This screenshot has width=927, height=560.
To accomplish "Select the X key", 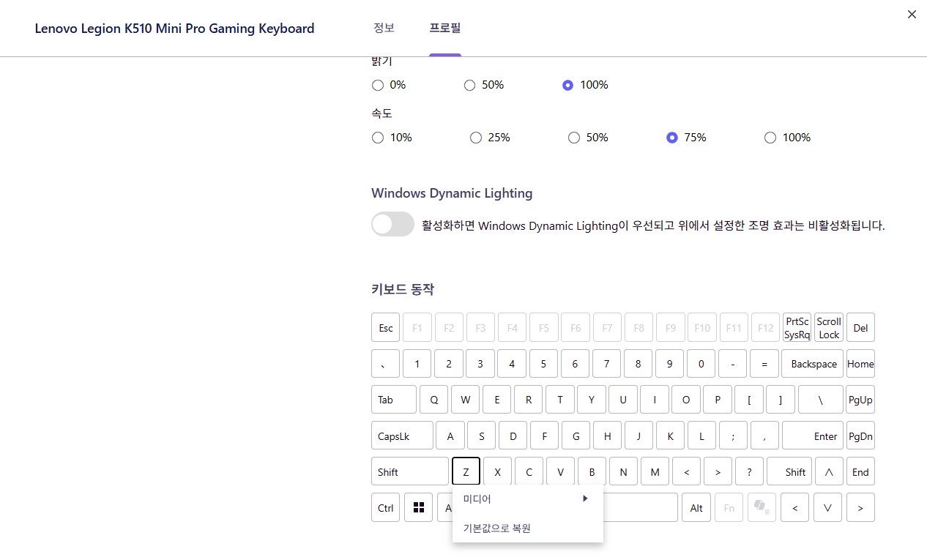I will point(497,471).
